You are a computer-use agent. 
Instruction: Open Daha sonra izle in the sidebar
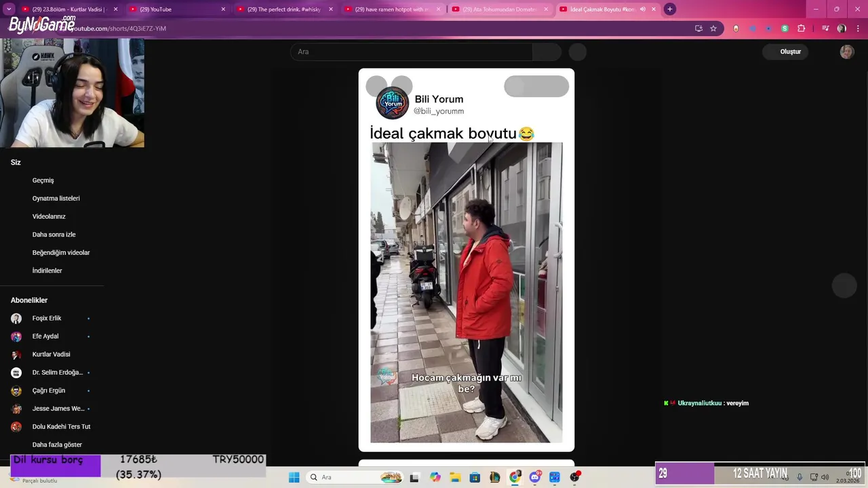54,235
